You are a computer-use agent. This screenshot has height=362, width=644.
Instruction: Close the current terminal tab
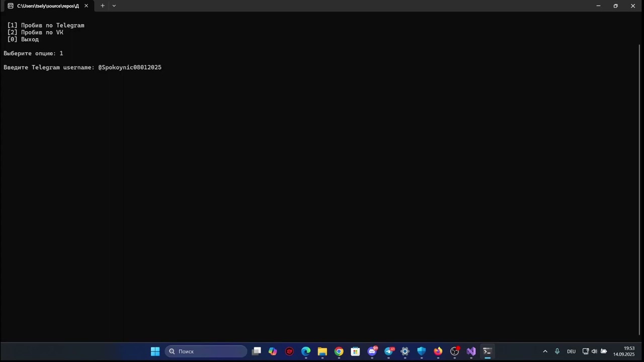click(86, 6)
